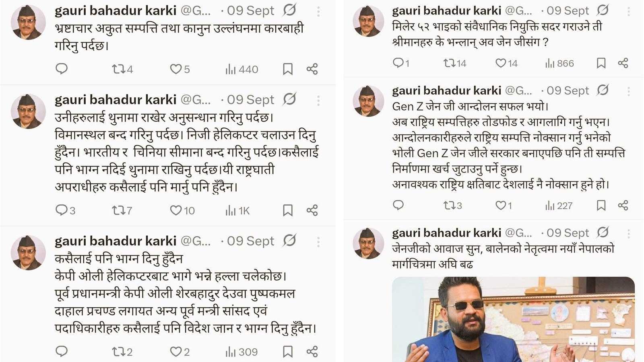Open more options on 866-view tweet
644x362 pixels.
629,11
